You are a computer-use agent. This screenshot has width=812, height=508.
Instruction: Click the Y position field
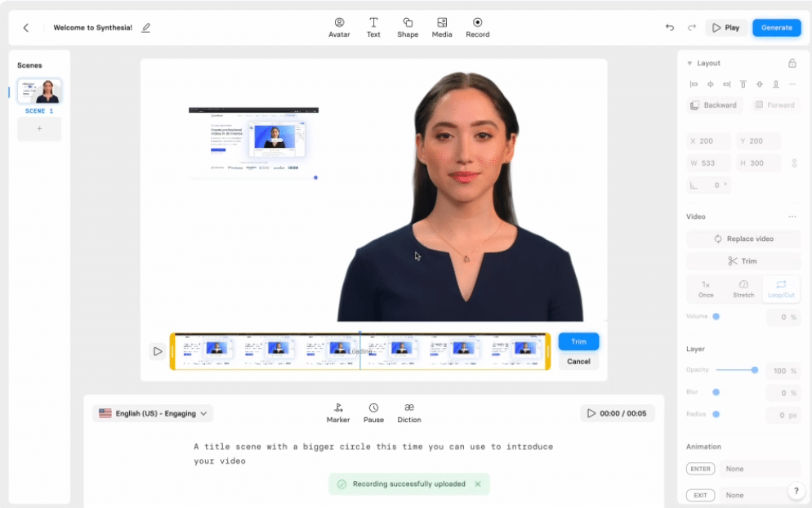point(759,140)
